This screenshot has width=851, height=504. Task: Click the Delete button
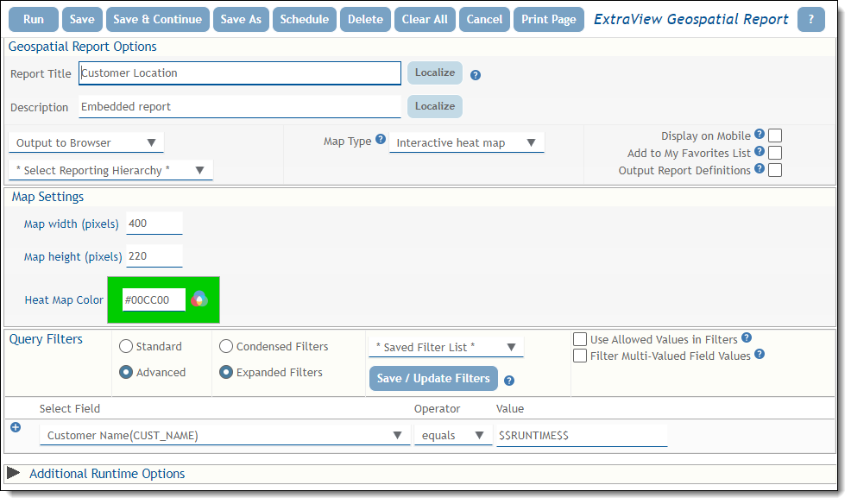(365, 20)
